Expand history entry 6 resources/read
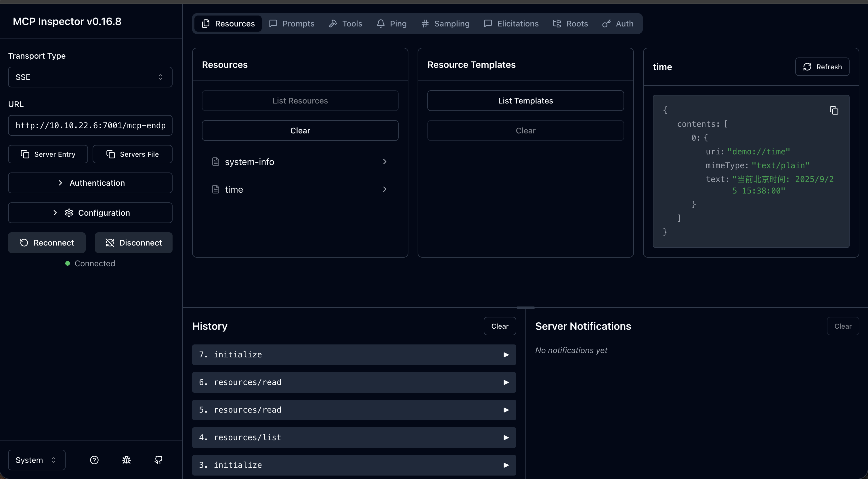Image resolution: width=868 pixels, height=479 pixels. pos(354,382)
